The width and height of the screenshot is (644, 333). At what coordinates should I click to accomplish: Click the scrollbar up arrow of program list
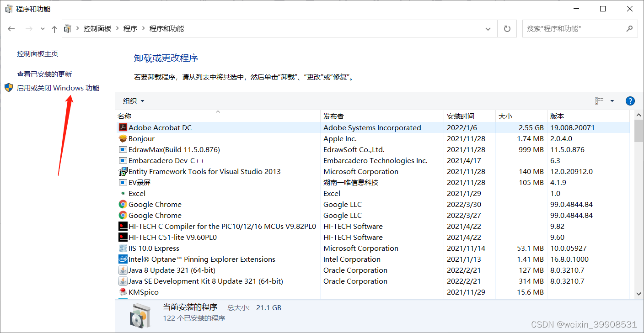(x=639, y=115)
